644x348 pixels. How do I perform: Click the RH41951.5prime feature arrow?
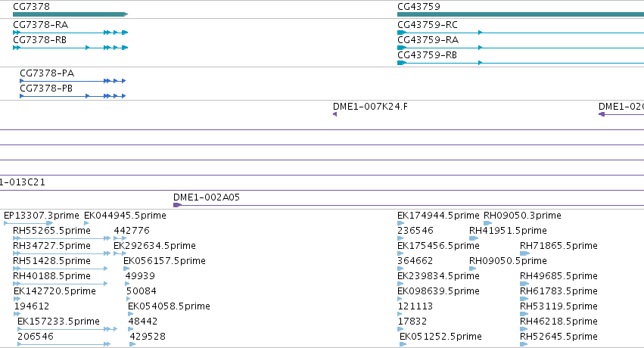[474, 238]
